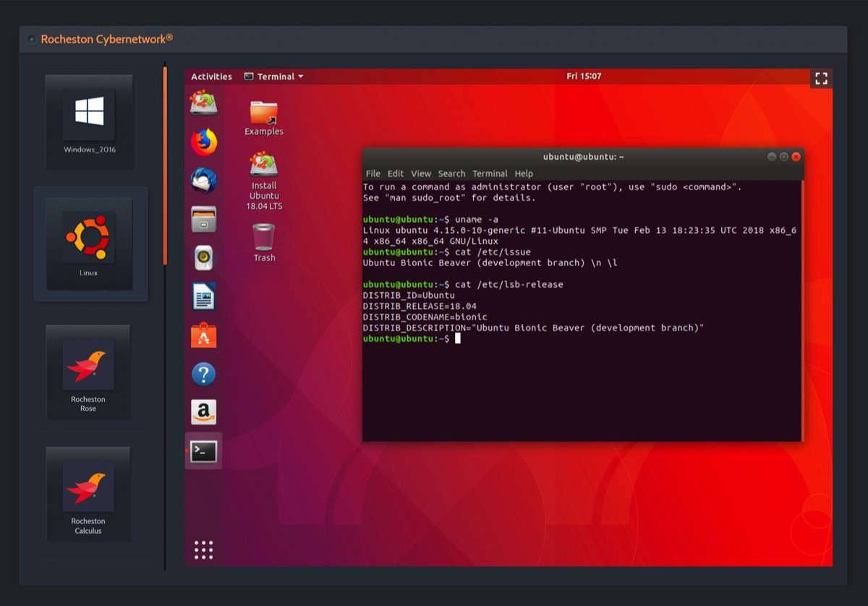The height and width of the screenshot is (606, 868).
Task: Click the round icon beside Rocheston Cybernetwork title
Action: [x=31, y=39]
